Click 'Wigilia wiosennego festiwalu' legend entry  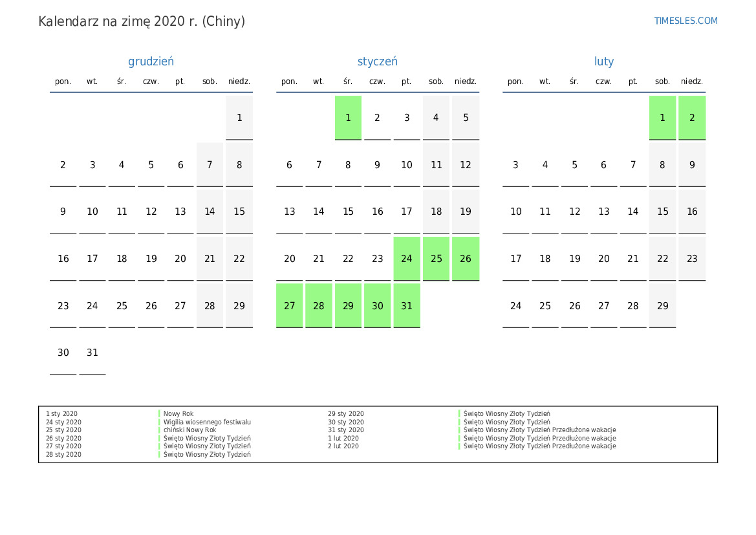tap(207, 422)
